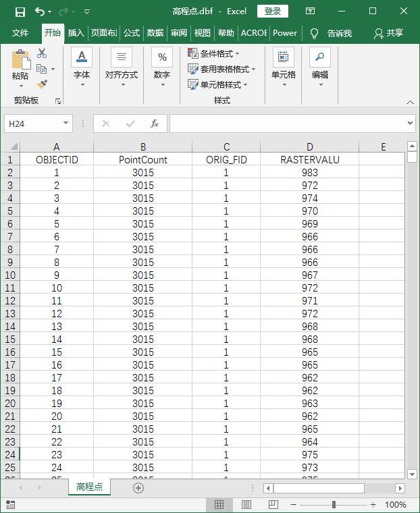Open the 编辑 editing group

320,68
